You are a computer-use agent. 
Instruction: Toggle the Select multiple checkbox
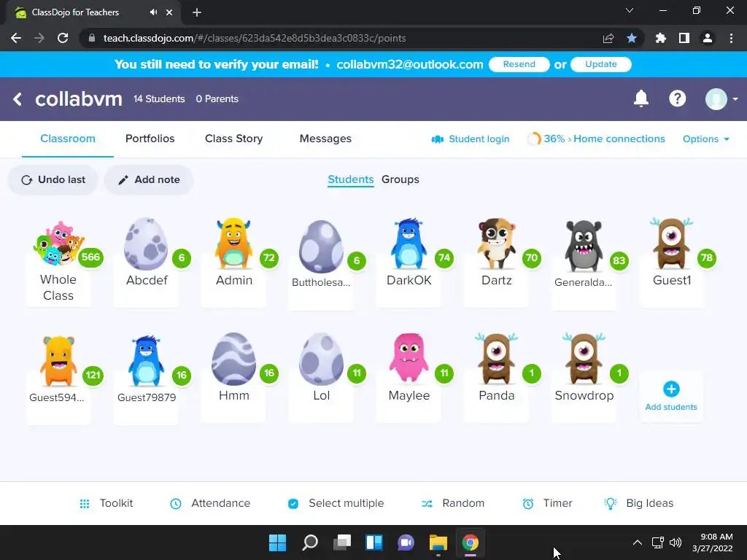point(293,503)
